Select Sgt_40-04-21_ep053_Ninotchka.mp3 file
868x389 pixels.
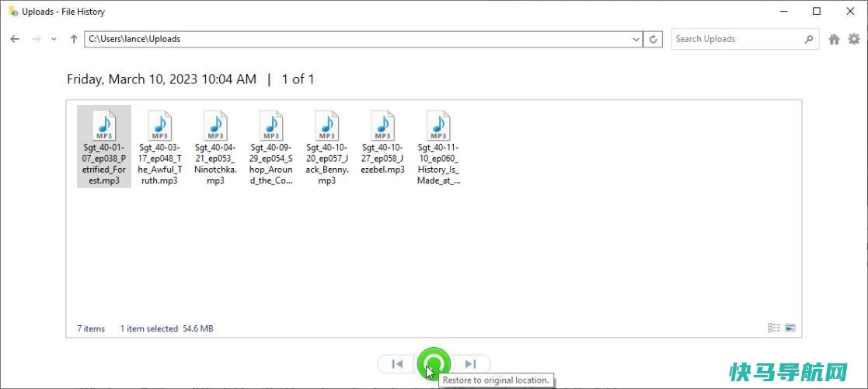point(215,147)
